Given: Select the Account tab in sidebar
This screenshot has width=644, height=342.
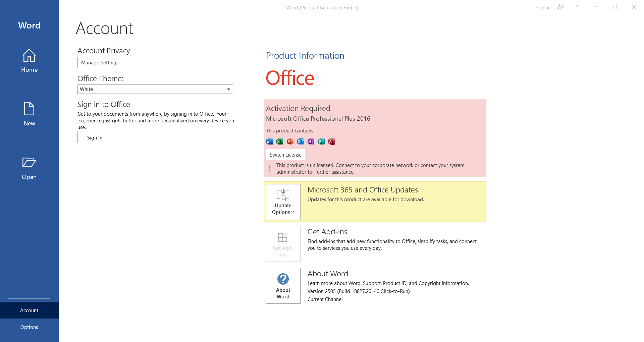Looking at the screenshot, I should (x=29, y=310).
